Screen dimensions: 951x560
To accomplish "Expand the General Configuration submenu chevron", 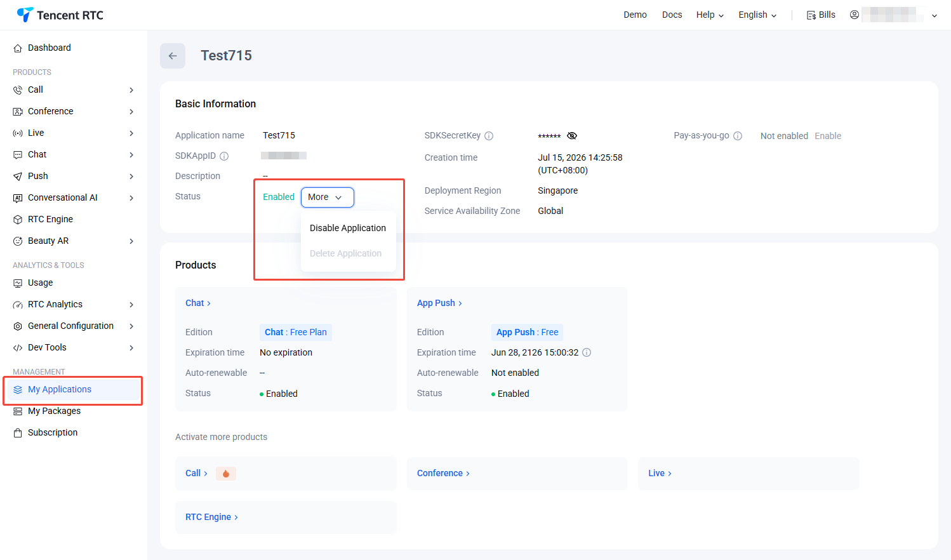I will (x=131, y=326).
